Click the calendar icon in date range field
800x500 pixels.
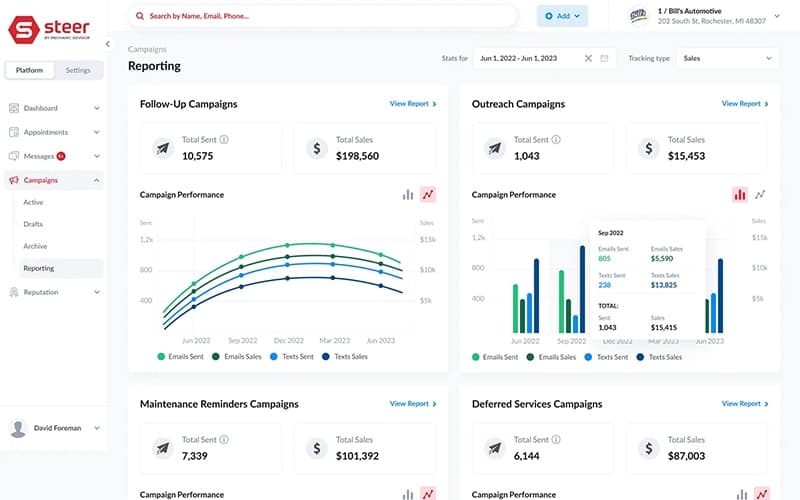pos(604,59)
